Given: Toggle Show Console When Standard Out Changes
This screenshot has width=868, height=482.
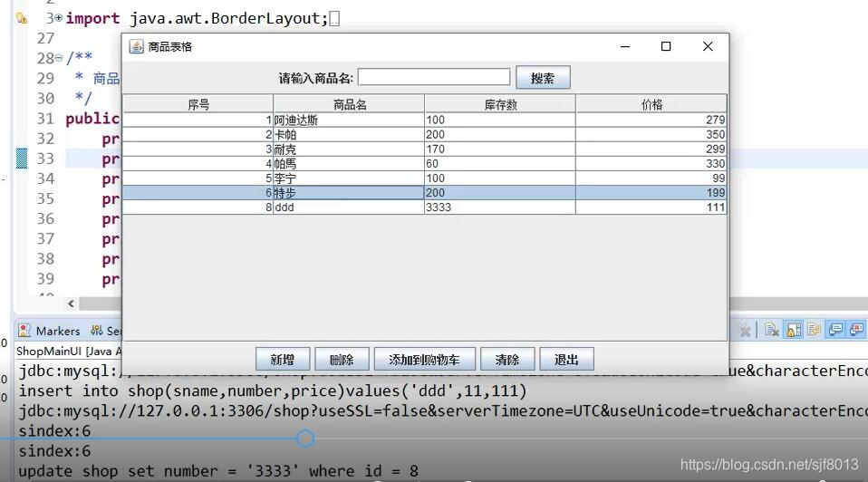Looking at the screenshot, I should click(x=835, y=331).
